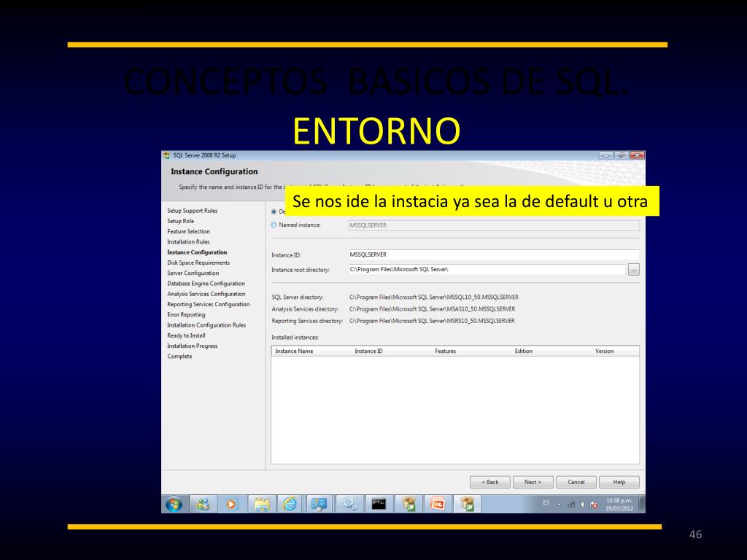
Task: Click the Analysis Services directory path text
Action: pos(432,309)
